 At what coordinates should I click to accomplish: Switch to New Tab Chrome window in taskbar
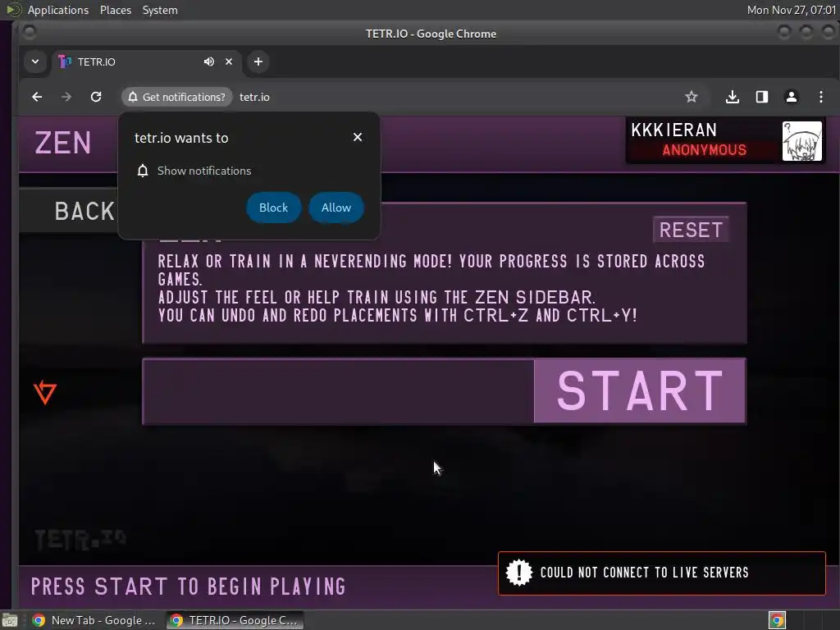coord(94,620)
